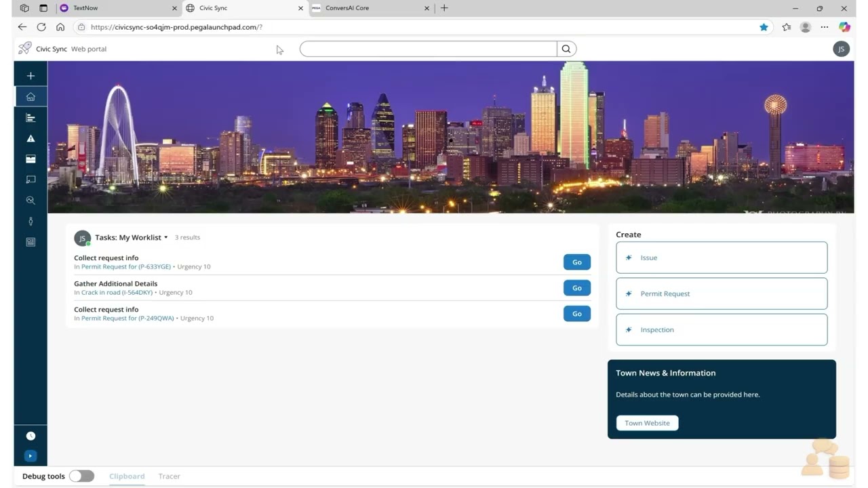
Task: Create a new Issue
Action: pyautogui.click(x=722, y=258)
